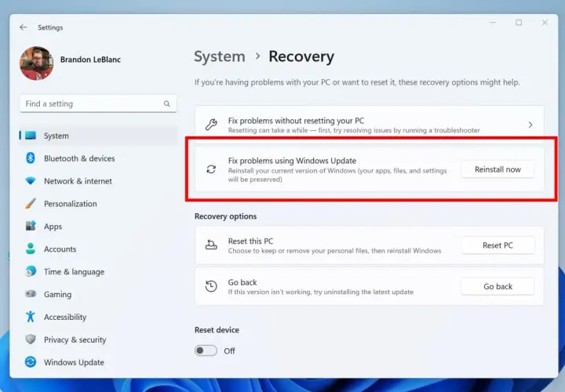
Task: Open Accessibility settings
Action: [x=65, y=317]
